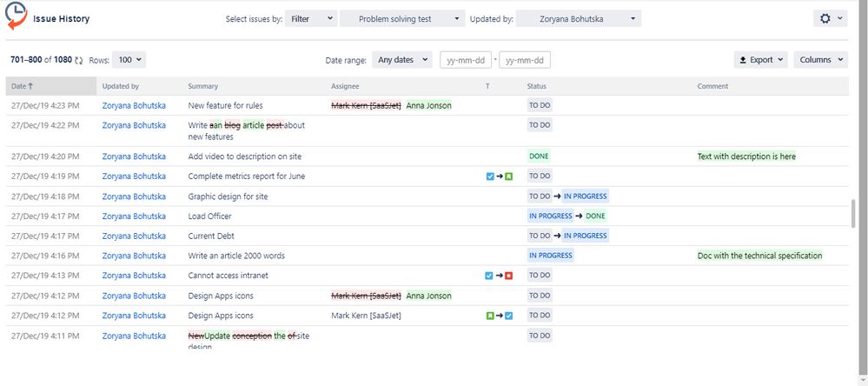
Task: Click the Assignee column header
Action: (345, 86)
